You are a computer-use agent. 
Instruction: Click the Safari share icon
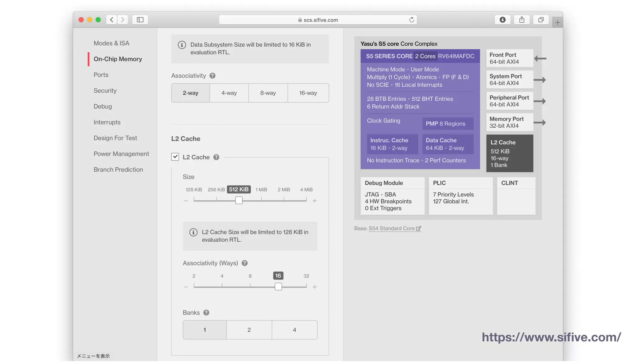521,20
